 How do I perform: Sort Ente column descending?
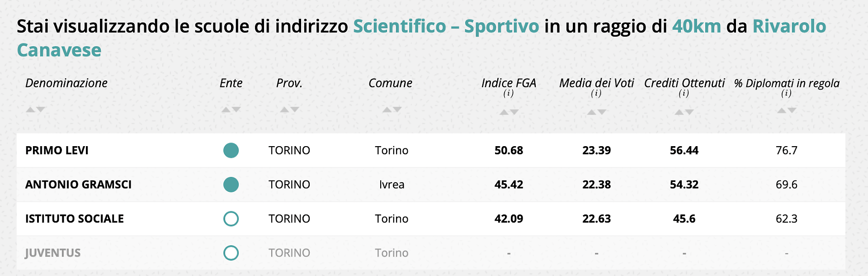[236, 109]
